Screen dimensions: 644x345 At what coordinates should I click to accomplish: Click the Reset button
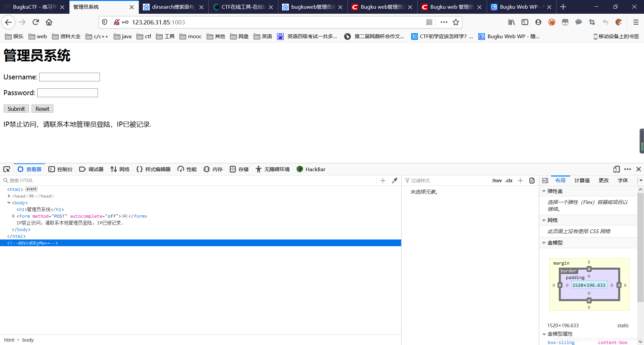pyautogui.click(x=42, y=109)
